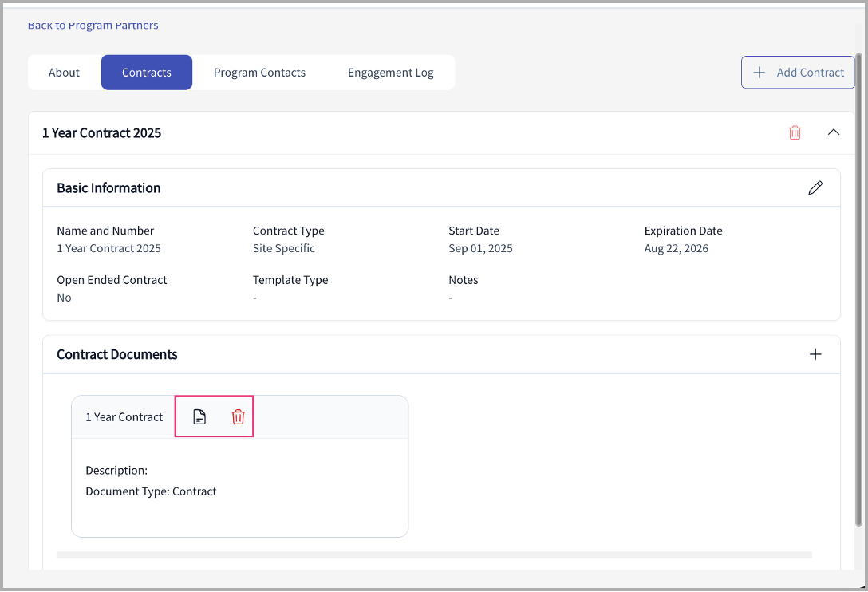Add a new contract document with plus icon
The image size is (868, 592).
pyautogui.click(x=815, y=354)
